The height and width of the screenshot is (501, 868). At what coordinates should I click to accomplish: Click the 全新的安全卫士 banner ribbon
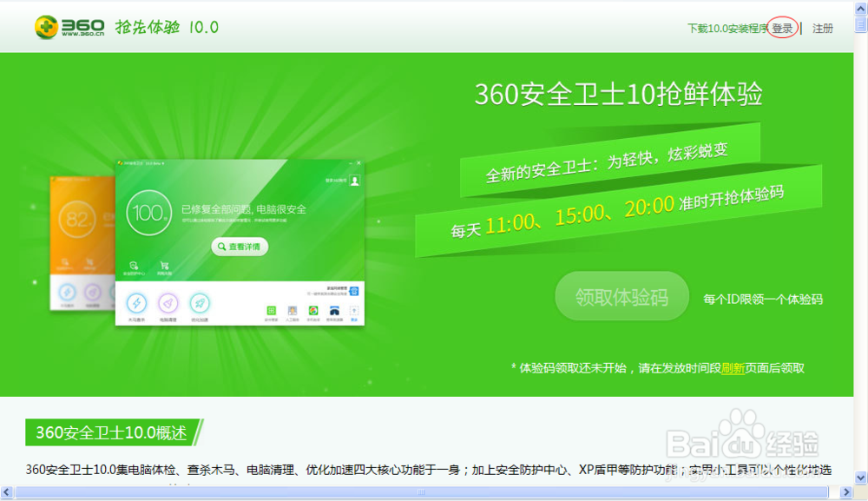coord(609,162)
